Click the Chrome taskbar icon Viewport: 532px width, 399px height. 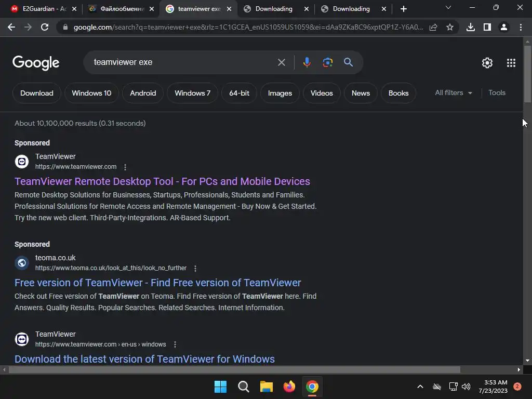pos(312,387)
